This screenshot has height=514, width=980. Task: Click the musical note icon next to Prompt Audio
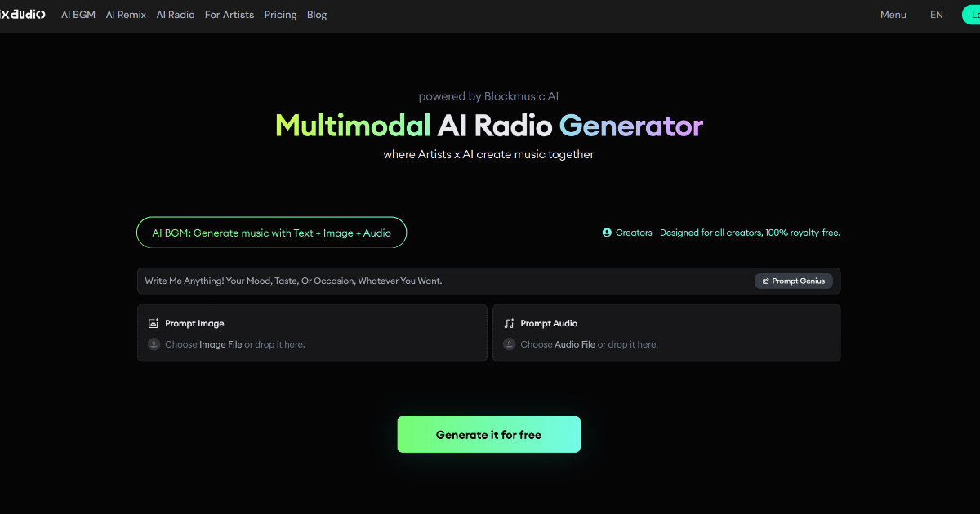pyautogui.click(x=510, y=322)
